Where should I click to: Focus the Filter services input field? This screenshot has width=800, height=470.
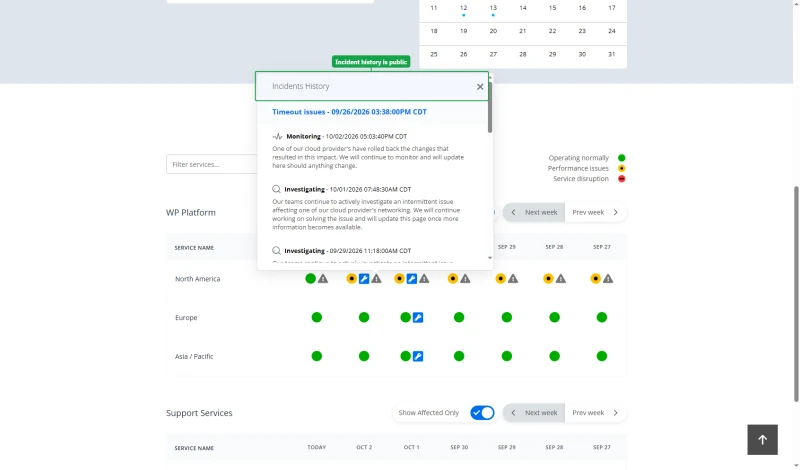point(212,164)
